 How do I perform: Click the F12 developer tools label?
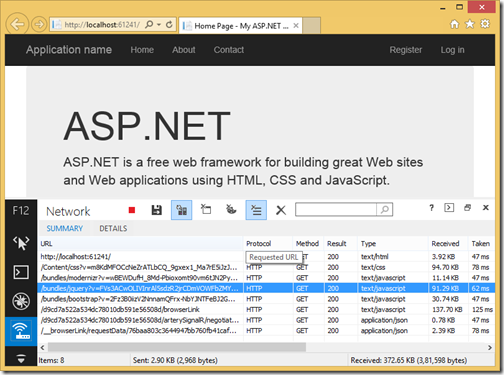[x=21, y=211]
